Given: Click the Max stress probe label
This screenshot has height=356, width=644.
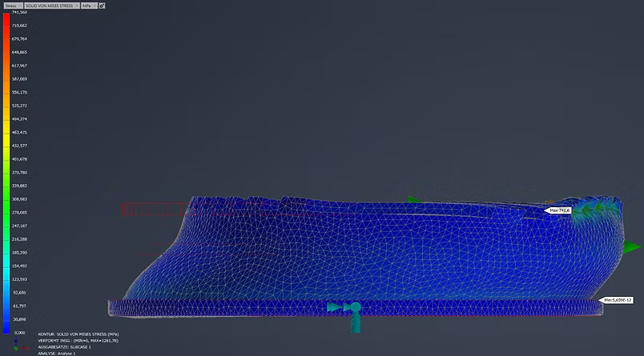Looking at the screenshot, I should [x=558, y=210].
